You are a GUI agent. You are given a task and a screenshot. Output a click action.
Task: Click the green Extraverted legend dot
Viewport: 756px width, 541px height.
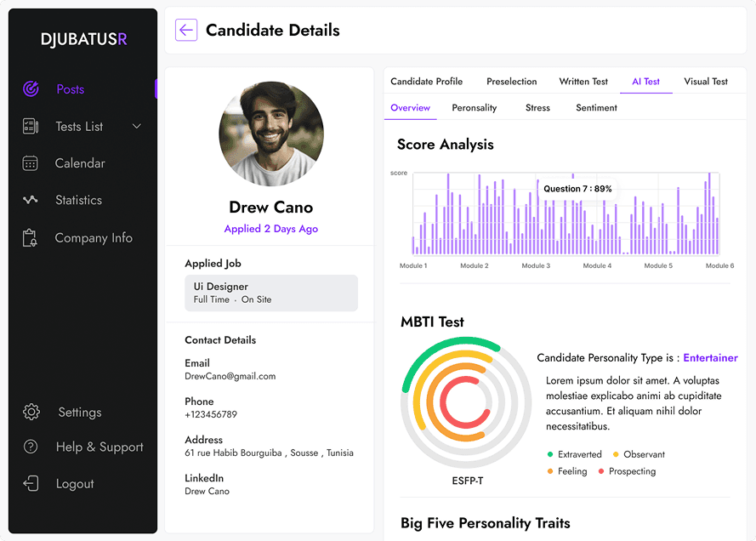550,454
